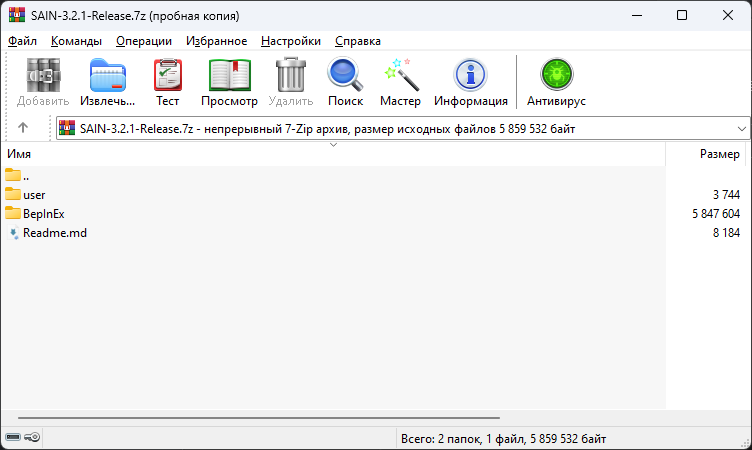Click the Добавить (Add) toolbar icon

click(x=43, y=74)
